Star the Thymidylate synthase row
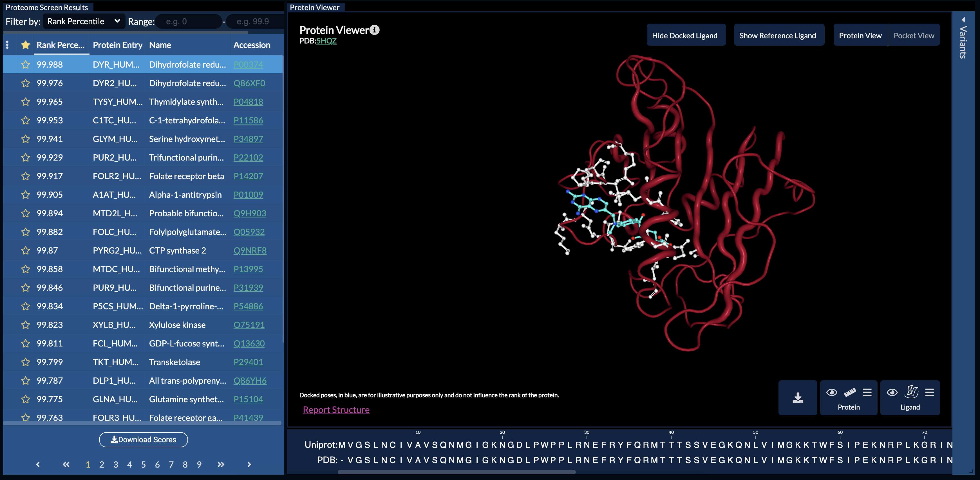The image size is (980, 480). pyautogui.click(x=26, y=102)
